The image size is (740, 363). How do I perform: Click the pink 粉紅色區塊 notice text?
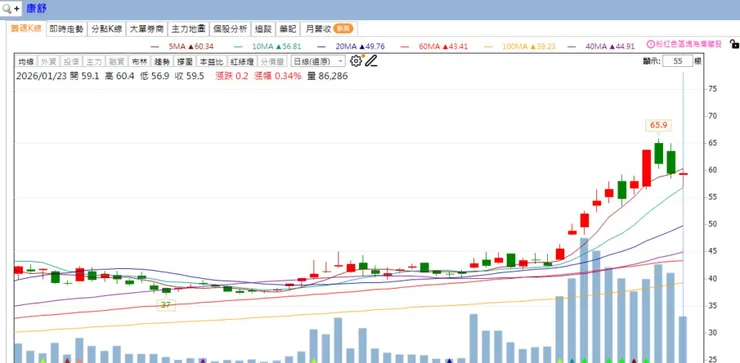[689, 44]
